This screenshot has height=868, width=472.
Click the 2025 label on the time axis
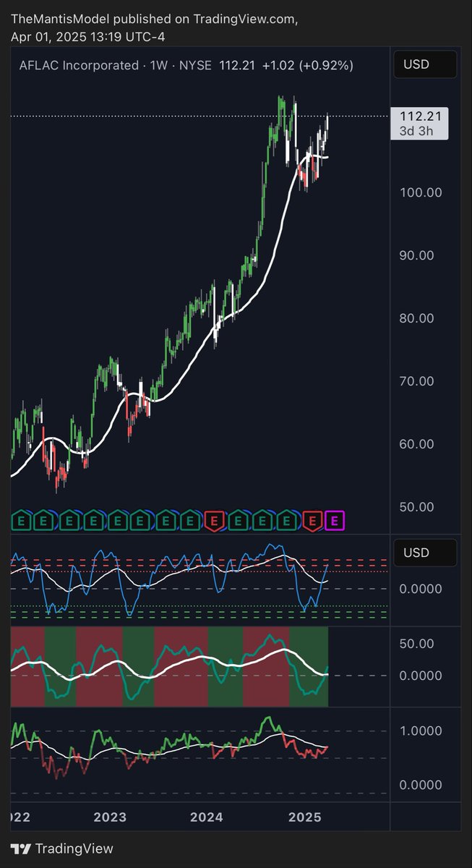coord(304,817)
